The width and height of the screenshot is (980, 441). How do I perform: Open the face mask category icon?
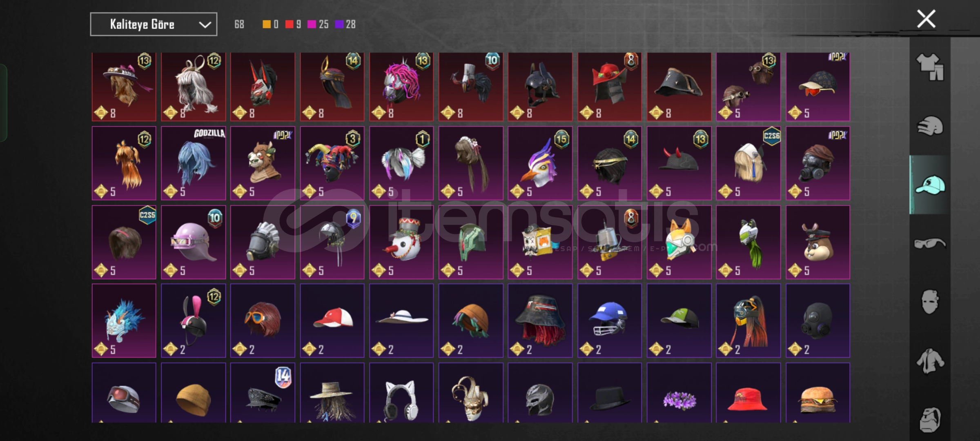tap(930, 302)
